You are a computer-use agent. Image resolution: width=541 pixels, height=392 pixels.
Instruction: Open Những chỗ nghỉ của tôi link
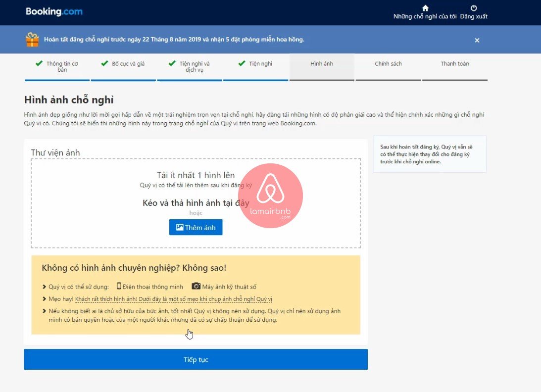(x=425, y=16)
